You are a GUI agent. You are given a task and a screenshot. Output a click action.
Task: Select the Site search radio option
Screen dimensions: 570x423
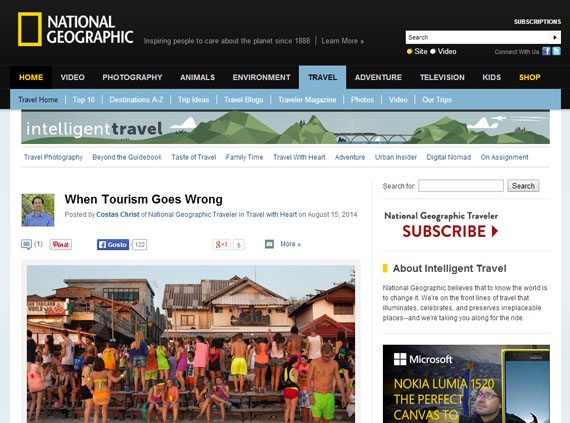410,52
